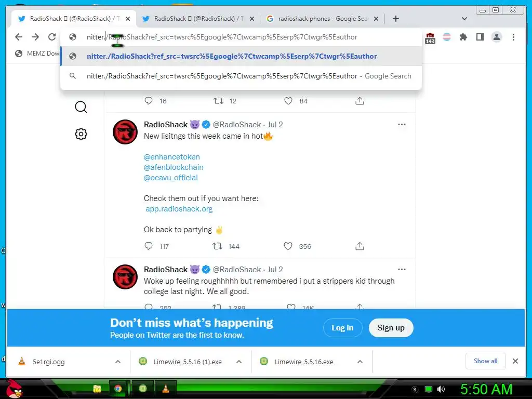Open the tab search dropdown chevron
The height and width of the screenshot is (399, 532).
(x=464, y=19)
